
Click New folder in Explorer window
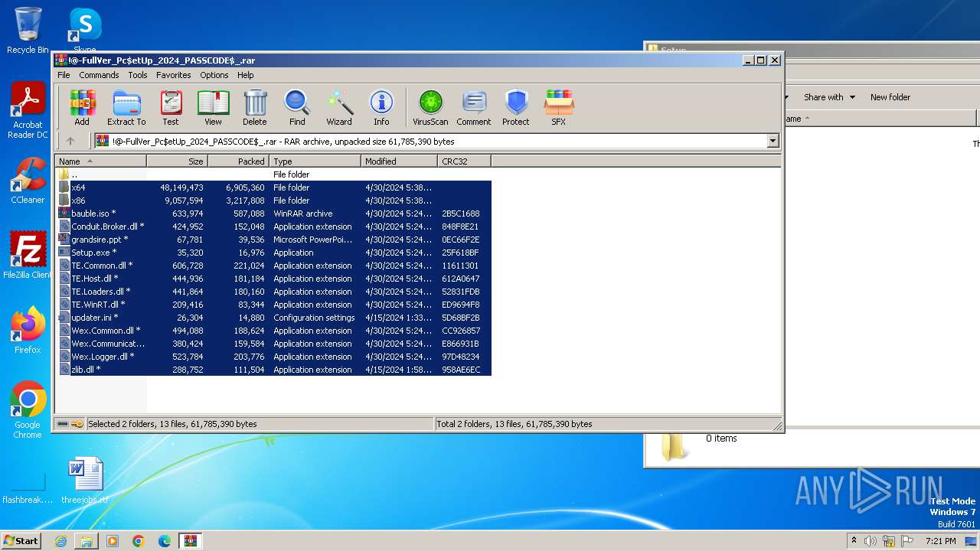[x=890, y=97]
